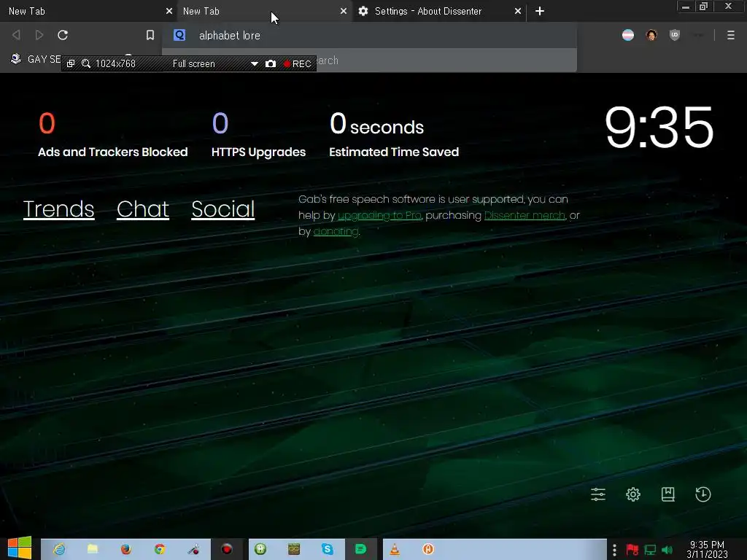The width and height of the screenshot is (747, 560).
Task: Open the network tray icon
Action: coord(650,550)
